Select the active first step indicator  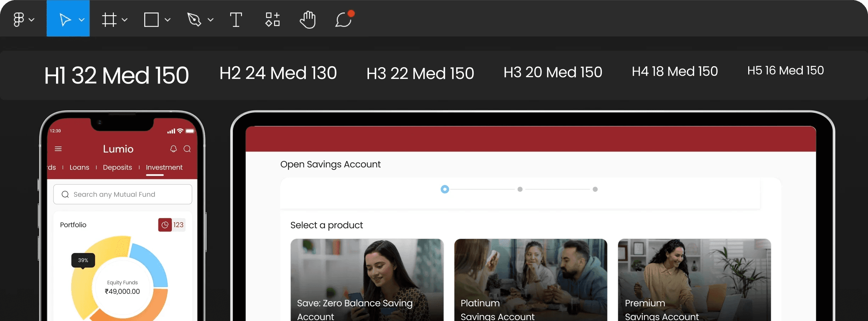(445, 189)
